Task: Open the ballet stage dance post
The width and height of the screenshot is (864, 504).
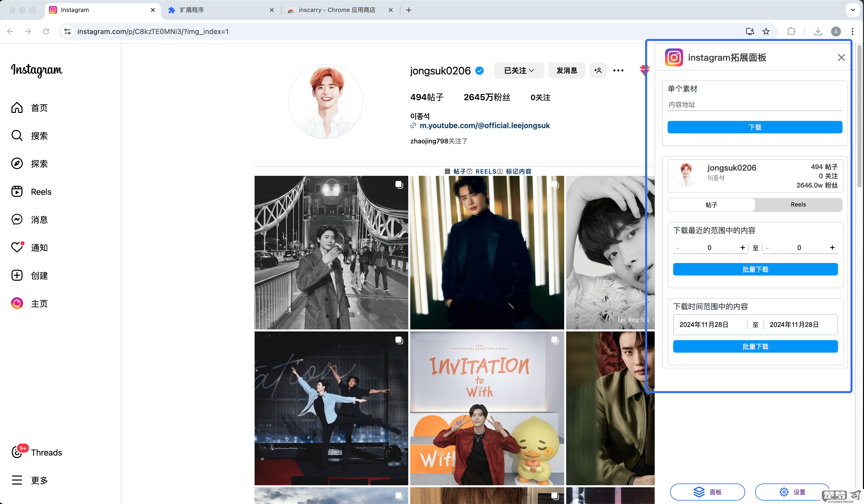Action: (331, 408)
